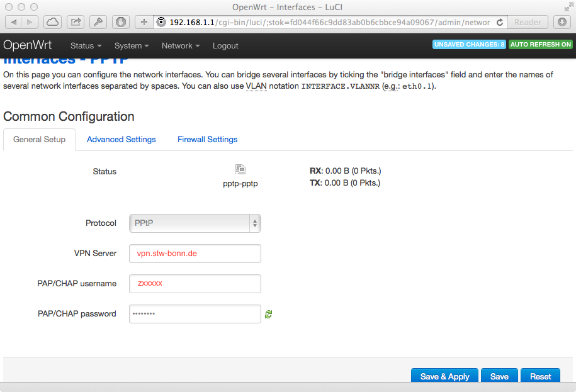This screenshot has height=392, width=576.
Task: Open the Protocol PPtP dropdown
Action: pyautogui.click(x=195, y=223)
